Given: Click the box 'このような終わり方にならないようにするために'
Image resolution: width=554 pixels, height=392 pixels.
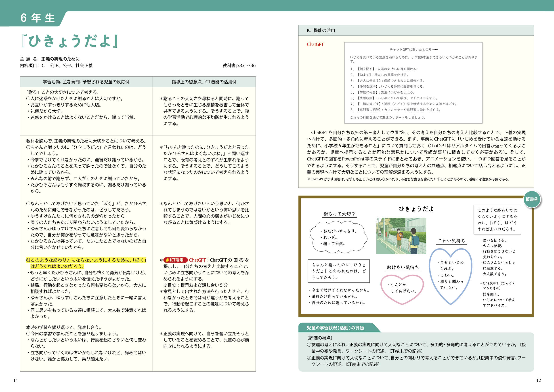Looking at the screenshot, I should point(497,220).
